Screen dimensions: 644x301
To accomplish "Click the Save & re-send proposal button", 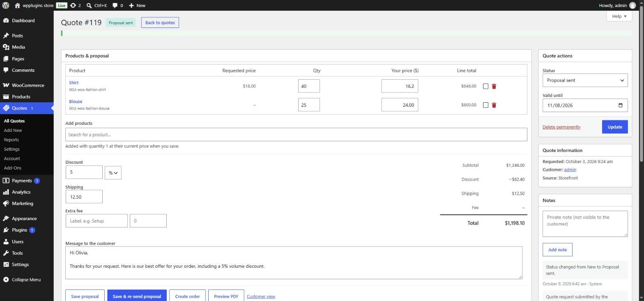I will pos(137,296).
